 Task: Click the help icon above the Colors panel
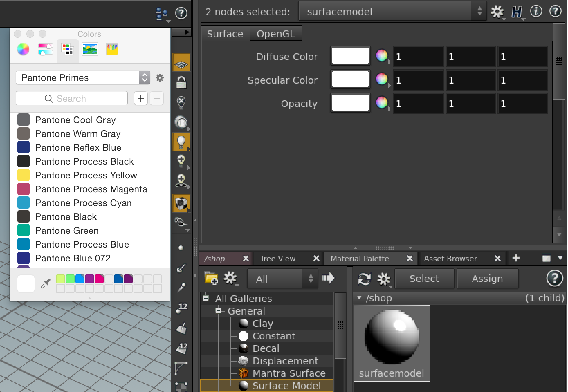tap(181, 13)
